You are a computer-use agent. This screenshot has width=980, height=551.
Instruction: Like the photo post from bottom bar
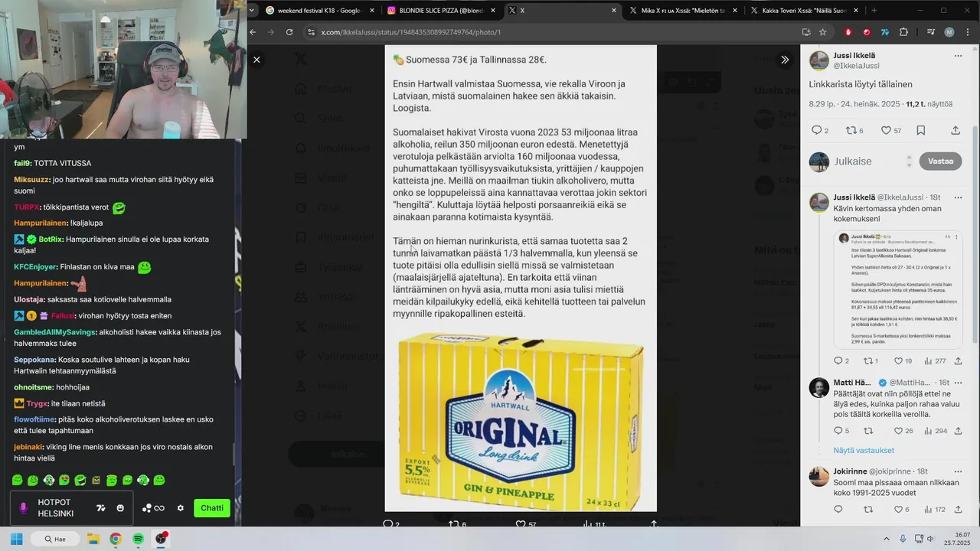point(525,524)
